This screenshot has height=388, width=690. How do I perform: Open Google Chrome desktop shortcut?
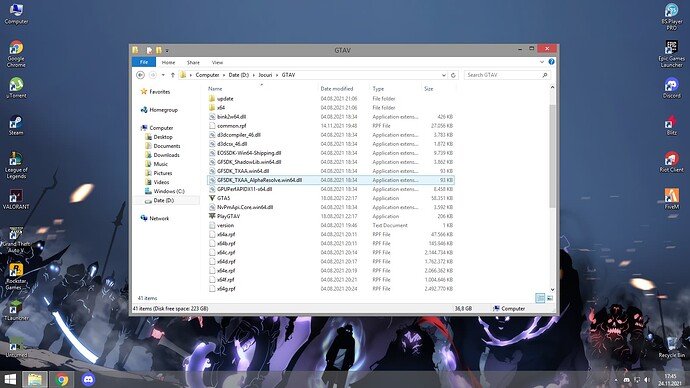16,53
